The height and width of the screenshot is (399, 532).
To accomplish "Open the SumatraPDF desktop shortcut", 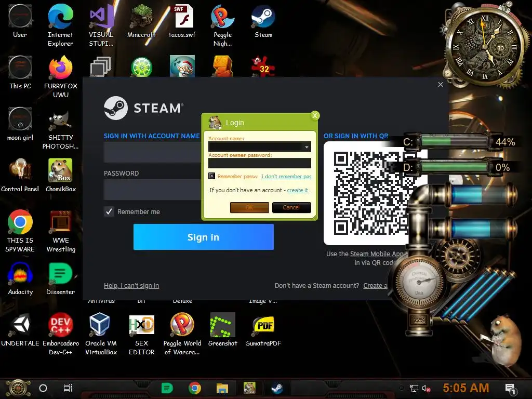I will [263, 330].
